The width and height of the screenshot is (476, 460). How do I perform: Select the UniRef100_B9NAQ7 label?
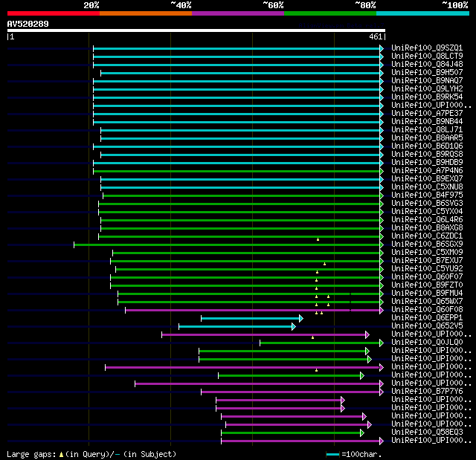[x=427, y=81]
